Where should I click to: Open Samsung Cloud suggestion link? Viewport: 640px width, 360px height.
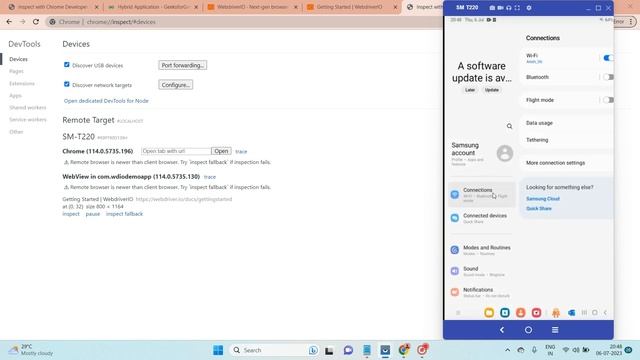[x=543, y=199]
